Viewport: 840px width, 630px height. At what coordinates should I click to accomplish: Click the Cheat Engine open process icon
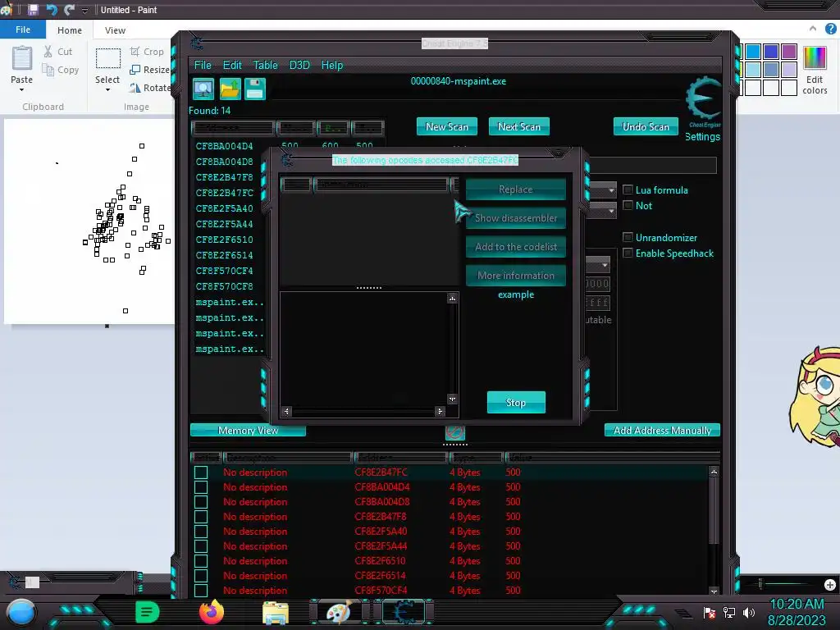point(203,89)
